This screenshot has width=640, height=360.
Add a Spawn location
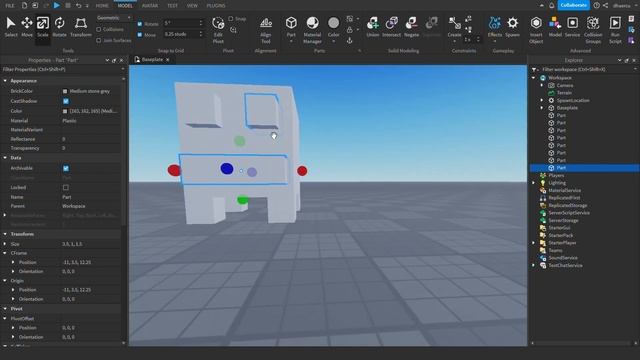tap(513, 27)
